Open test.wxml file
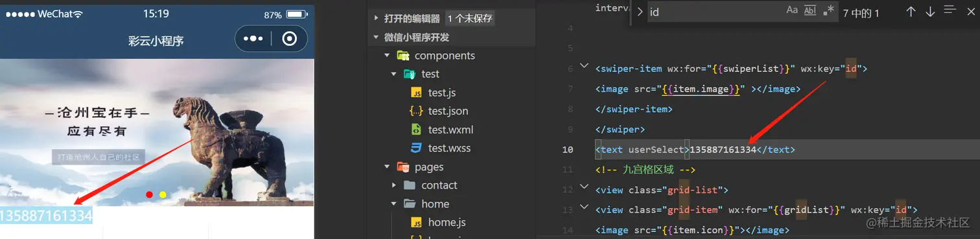Screen dimensions: 980x239 pyautogui.click(x=450, y=130)
